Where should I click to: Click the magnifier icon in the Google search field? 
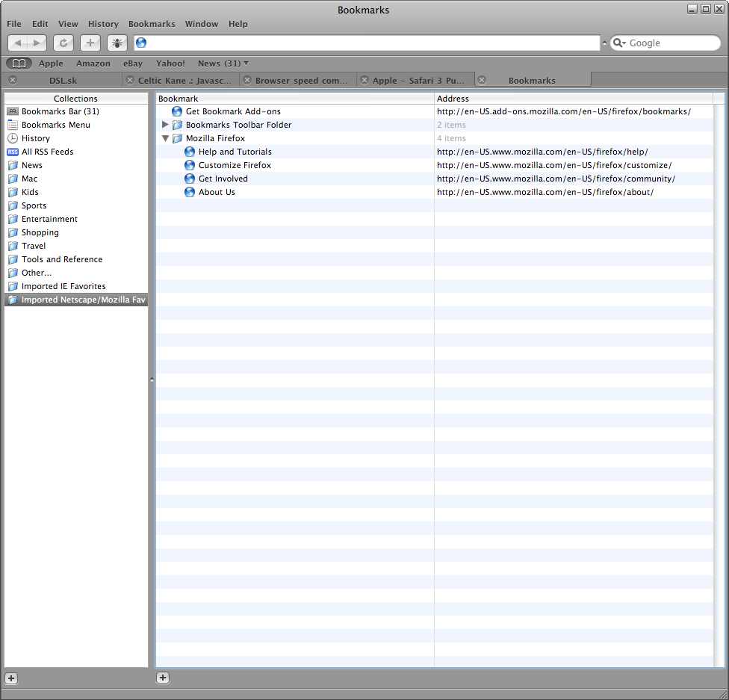(617, 43)
